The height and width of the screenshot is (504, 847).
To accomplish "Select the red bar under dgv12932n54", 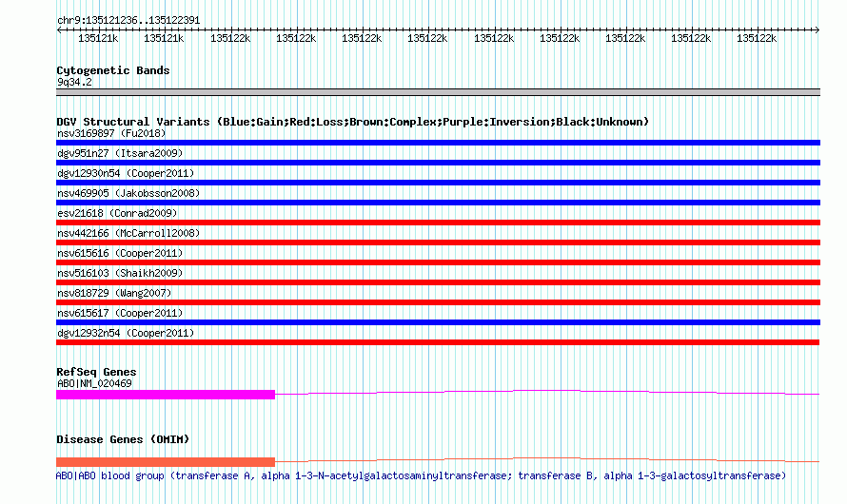I will (438, 342).
